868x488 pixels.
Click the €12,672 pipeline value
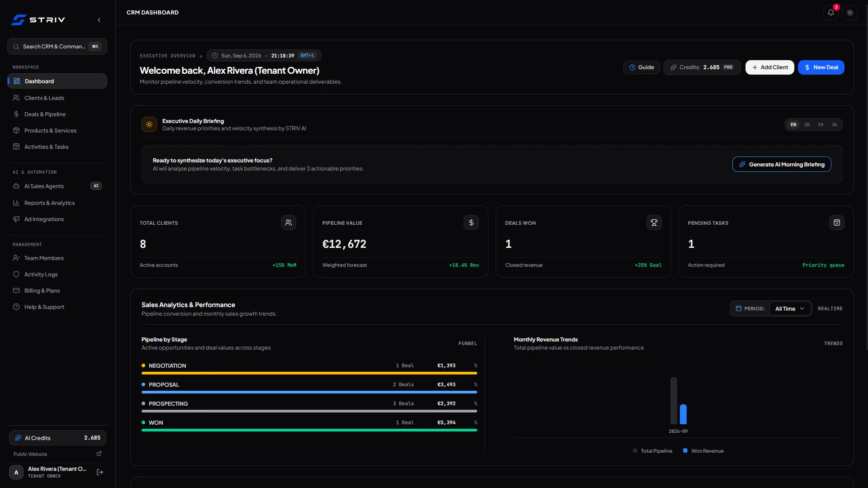(344, 244)
